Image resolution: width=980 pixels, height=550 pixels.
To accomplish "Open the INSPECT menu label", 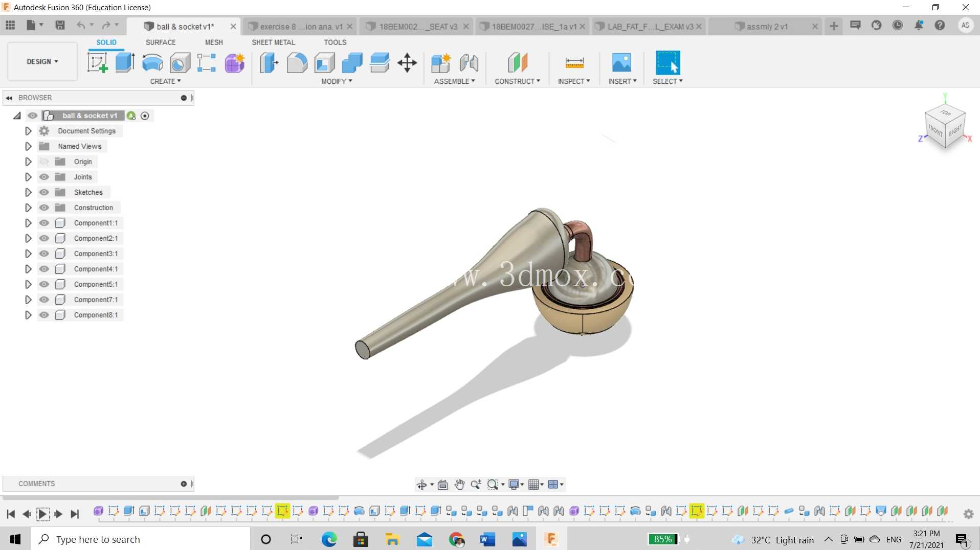I will 574,81.
